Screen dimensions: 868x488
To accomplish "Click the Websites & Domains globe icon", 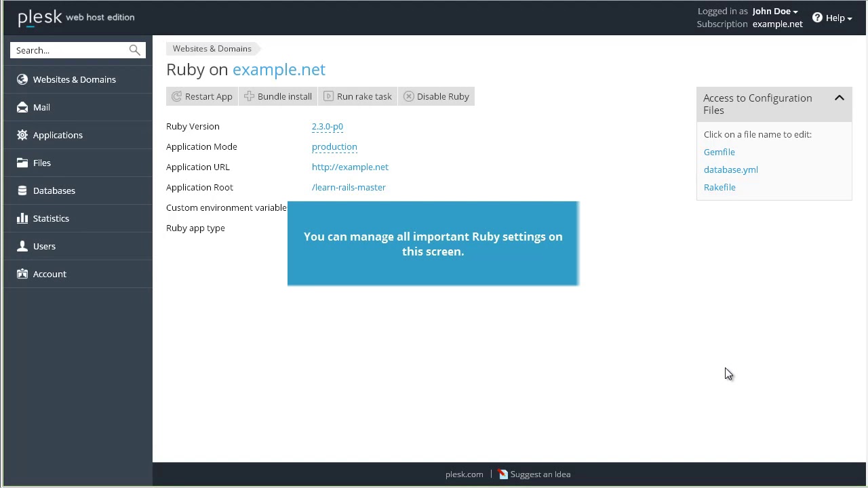I will tap(22, 79).
